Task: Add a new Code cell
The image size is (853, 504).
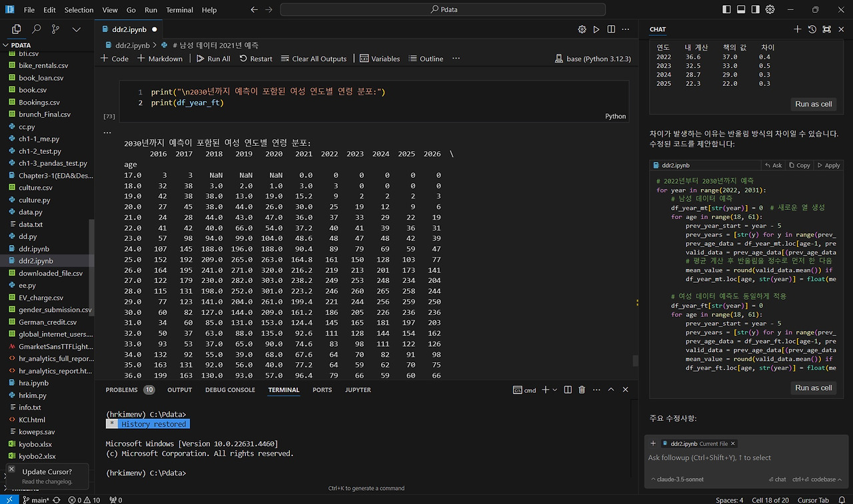Action: [x=114, y=59]
